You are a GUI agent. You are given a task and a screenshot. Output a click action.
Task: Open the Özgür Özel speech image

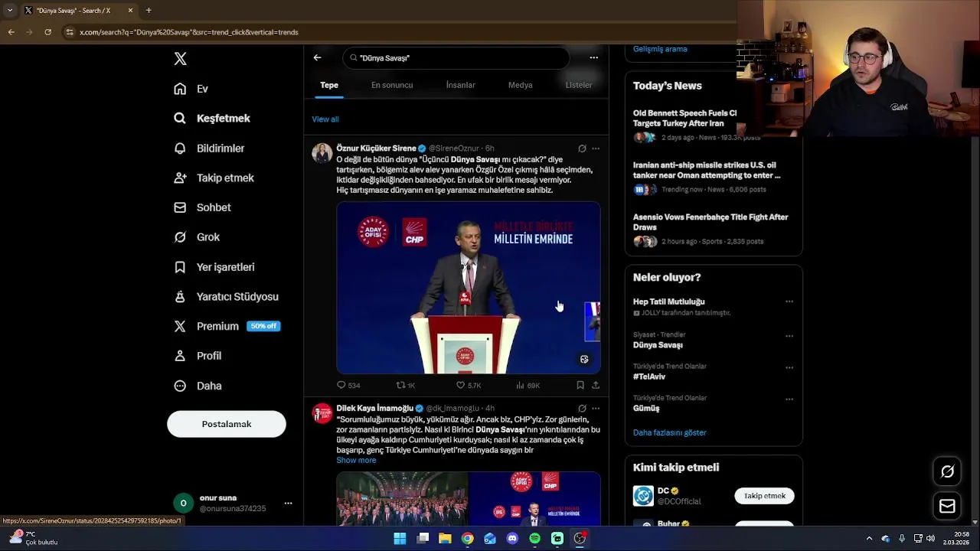point(469,288)
